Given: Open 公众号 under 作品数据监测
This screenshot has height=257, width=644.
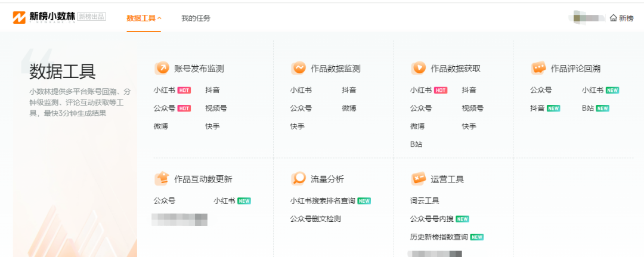Looking at the screenshot, I should 301,109.
